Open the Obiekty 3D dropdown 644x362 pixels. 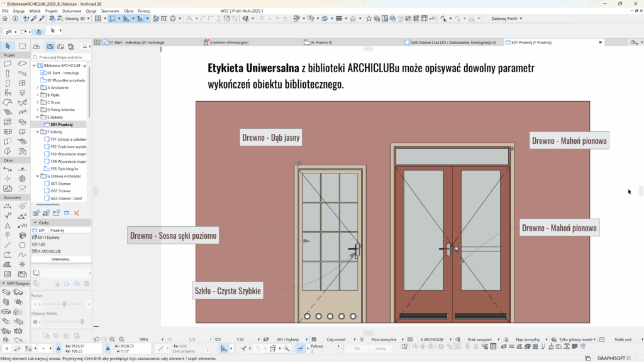pos(79,19)
